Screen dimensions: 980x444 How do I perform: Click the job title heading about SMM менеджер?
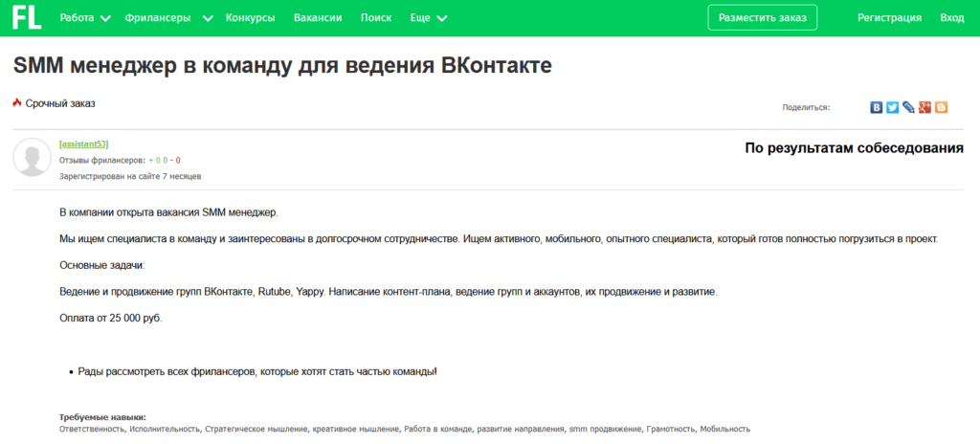point(282,66)
